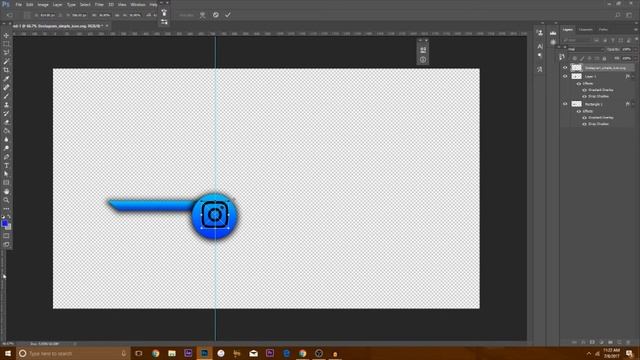Open the layer blend mode dropdown
This screenshot has width=640, height=360.
585,49
